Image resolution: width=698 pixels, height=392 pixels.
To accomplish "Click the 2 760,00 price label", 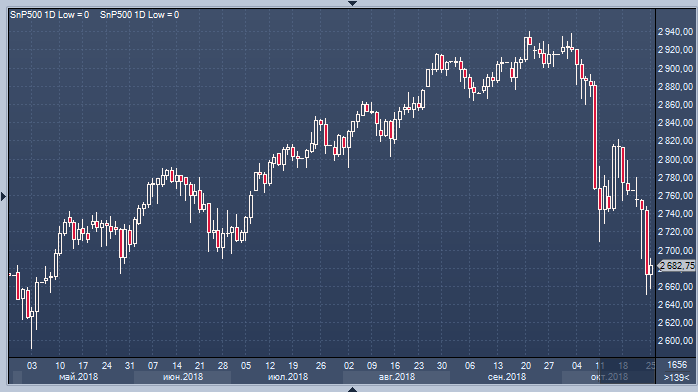I will [675, 195].
